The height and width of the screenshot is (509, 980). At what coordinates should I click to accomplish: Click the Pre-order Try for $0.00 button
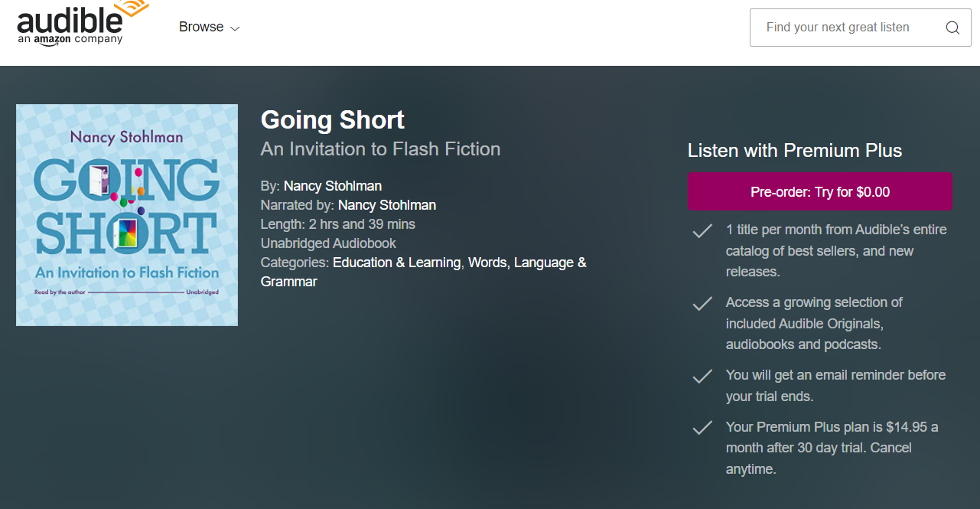pyautogui.click(x=820, y=191)
